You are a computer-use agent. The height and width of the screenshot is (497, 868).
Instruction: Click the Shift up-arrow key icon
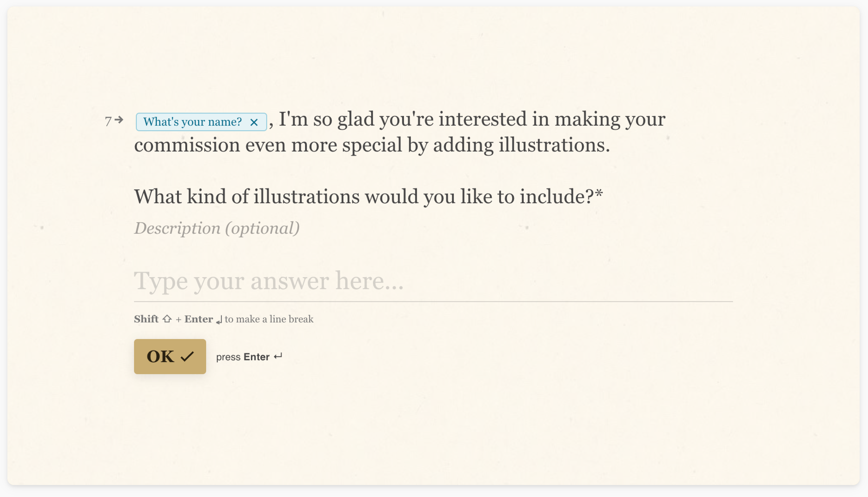(167, 319)
